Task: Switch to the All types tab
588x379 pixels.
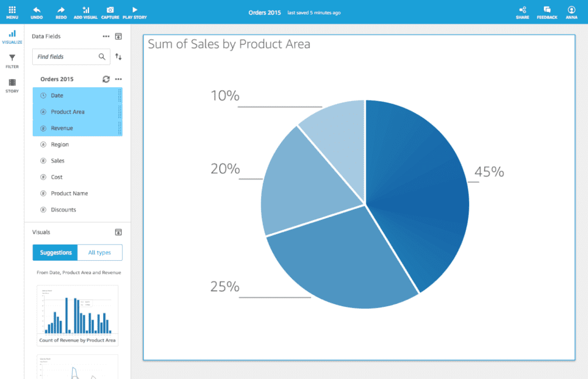Action: [x=99, y=252]
